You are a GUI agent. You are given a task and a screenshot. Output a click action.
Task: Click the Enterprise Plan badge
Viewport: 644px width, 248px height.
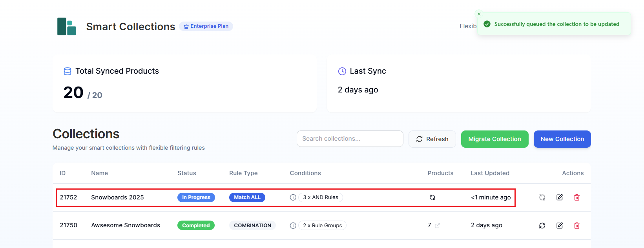[206, 26]
